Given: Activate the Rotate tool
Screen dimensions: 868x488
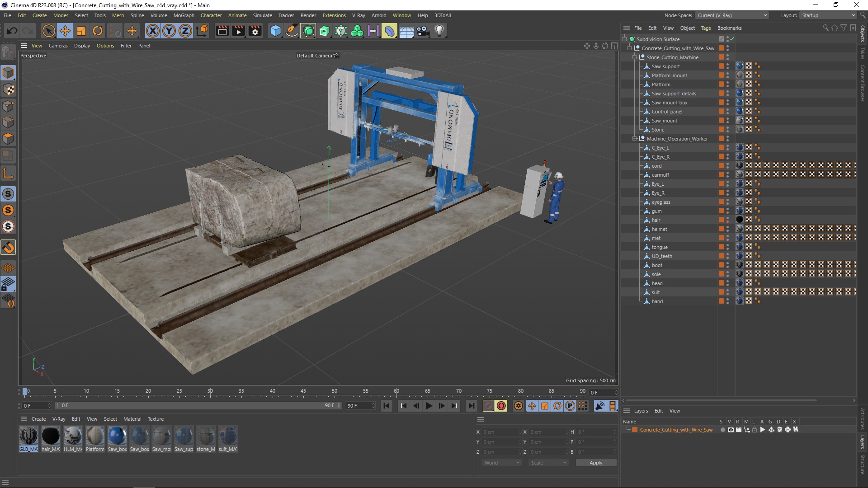Looking at the screenshot, I should (x=98, y=31).
